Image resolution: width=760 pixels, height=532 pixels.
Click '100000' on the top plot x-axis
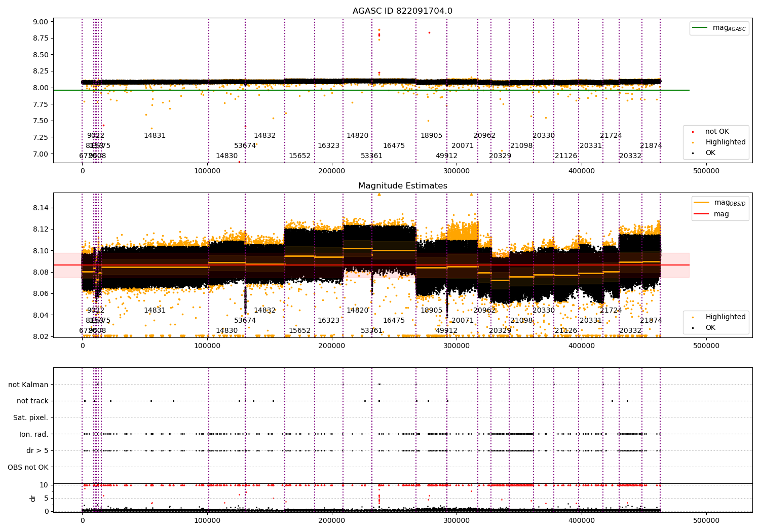pos(207,171)
